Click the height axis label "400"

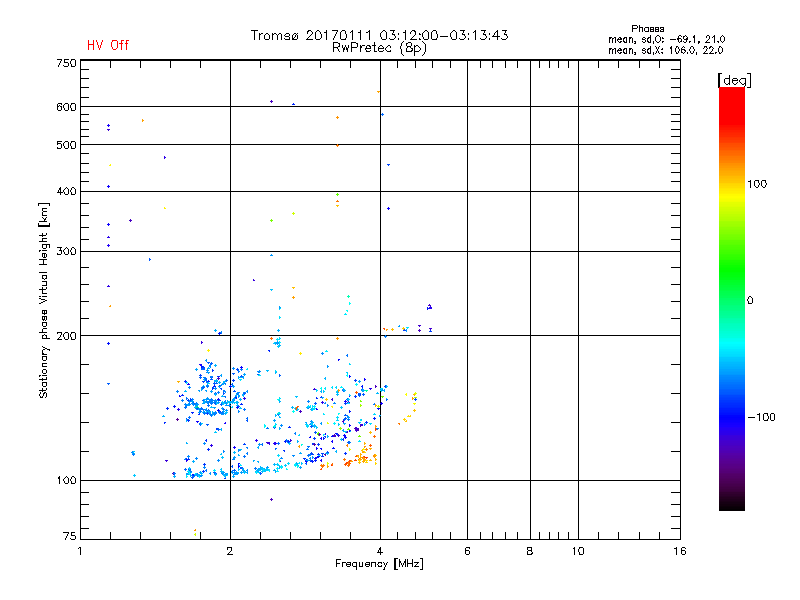pos(66,192)
